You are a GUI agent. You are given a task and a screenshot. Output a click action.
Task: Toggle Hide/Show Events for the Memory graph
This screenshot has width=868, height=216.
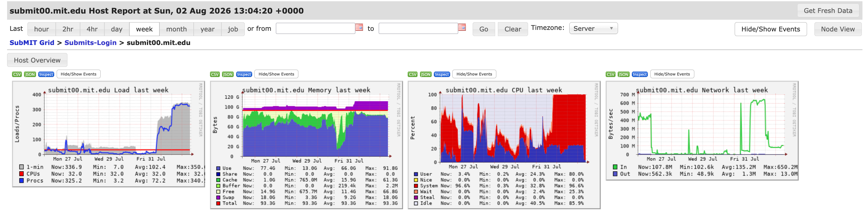[x=276, y=74]
